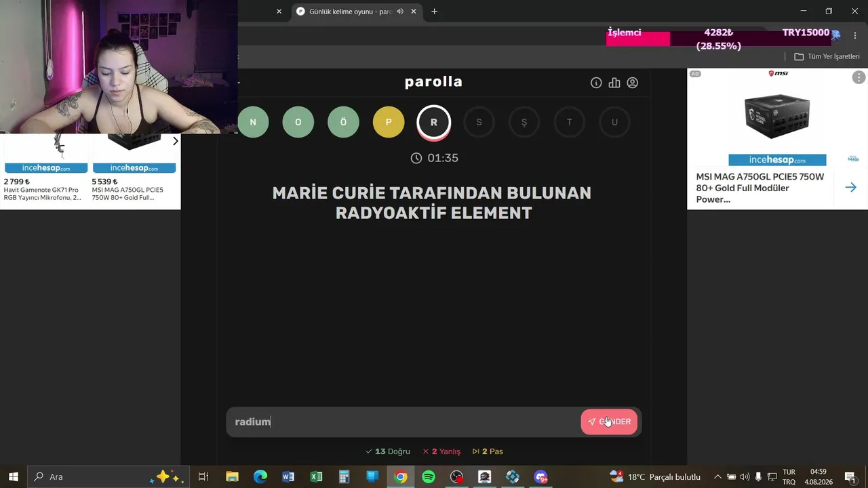Click the GÖNDER send button

click(609, 422)
